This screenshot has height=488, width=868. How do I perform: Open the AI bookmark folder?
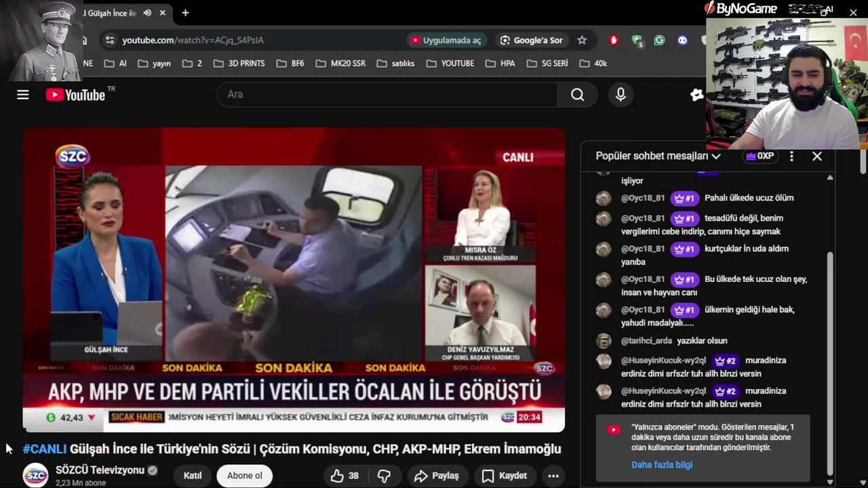115,63
